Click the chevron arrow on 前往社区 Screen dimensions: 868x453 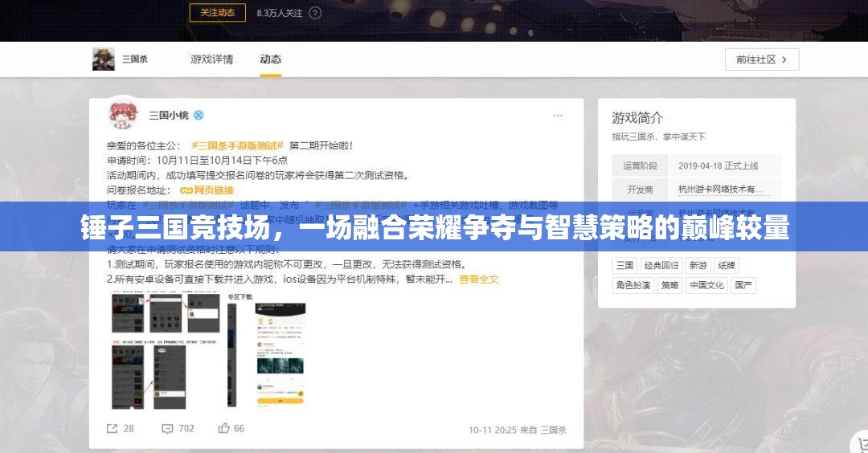(784, 59)
